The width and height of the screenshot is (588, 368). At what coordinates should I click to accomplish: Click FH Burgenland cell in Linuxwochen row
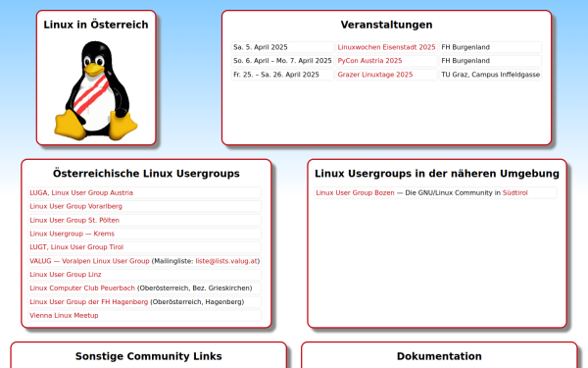coord(491,47)
